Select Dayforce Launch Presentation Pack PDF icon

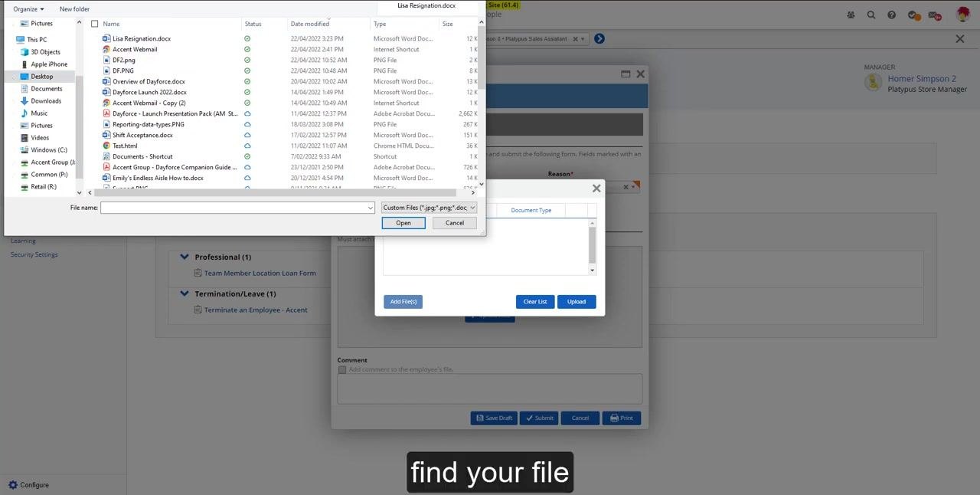[106, 113]
